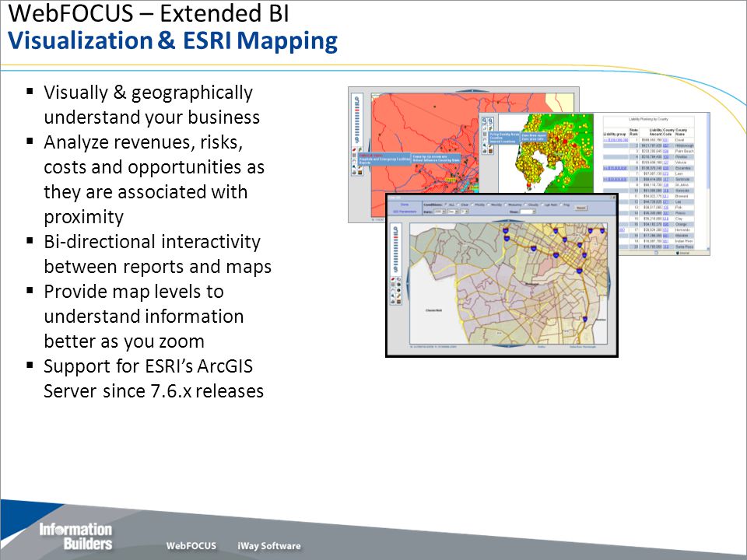The height and width of the screenshot is (560, 747).
Task: Click the WebFOCUS footer label
Action: click(191, 546)
